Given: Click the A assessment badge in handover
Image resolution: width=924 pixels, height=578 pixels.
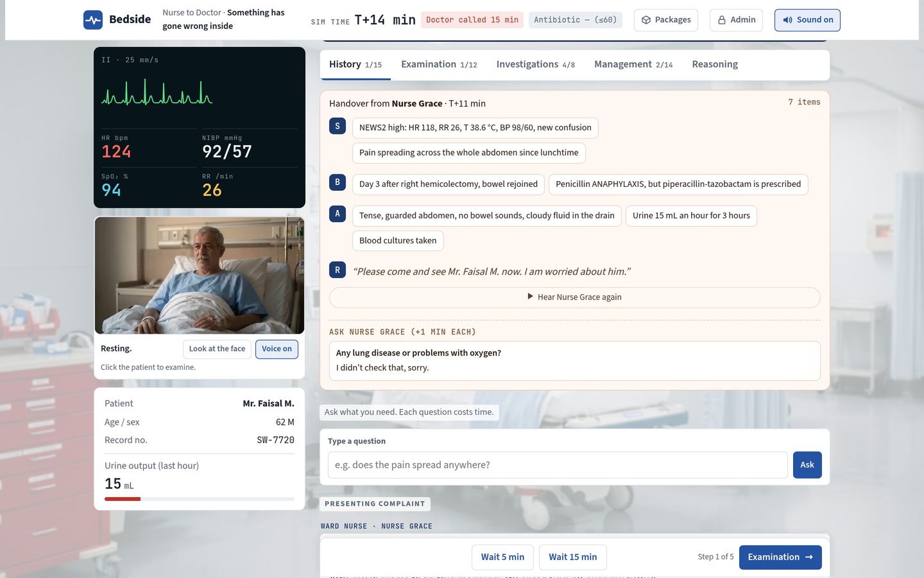Looking at the screenshot, I should click(338, 214).
